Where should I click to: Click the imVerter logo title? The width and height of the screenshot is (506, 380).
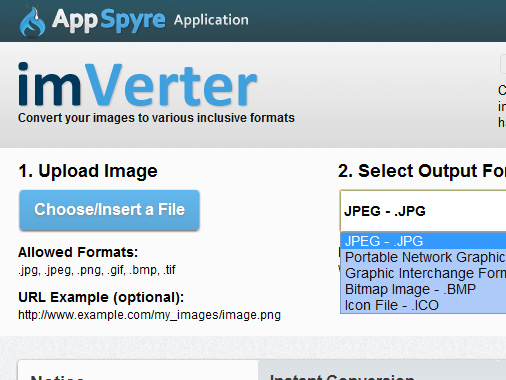(x=137, y=84)
